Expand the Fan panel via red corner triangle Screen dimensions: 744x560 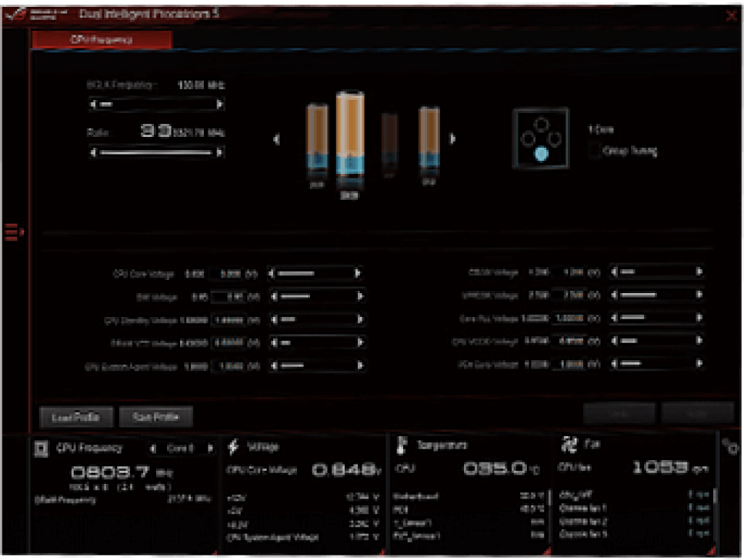coord(711,552)
